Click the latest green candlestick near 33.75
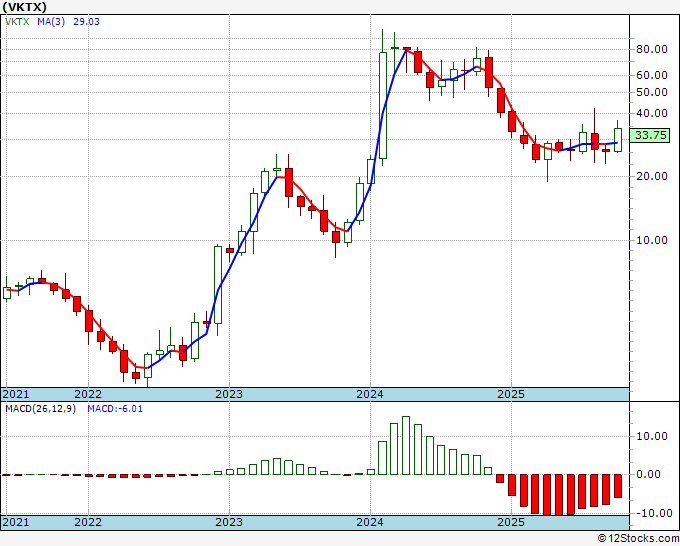The height and width of the screenshot is (546, 680). coord(618,140)
